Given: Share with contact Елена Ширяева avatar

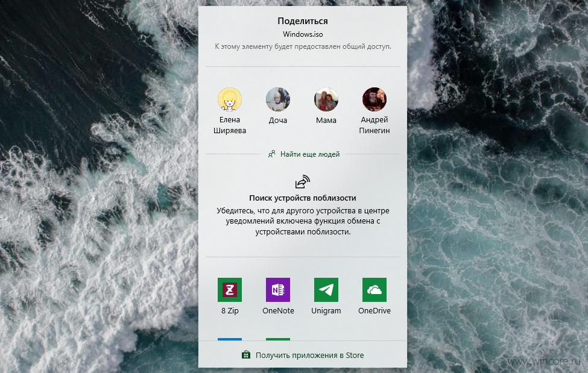Looking at the screenshot, I should (230, 99).
